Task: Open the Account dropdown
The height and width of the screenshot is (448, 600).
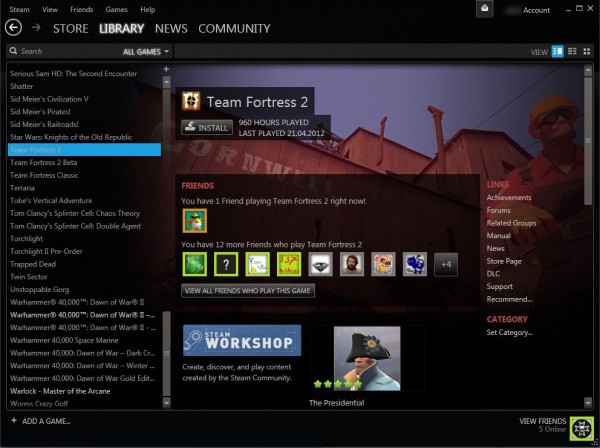Action: tap(536, 10)
